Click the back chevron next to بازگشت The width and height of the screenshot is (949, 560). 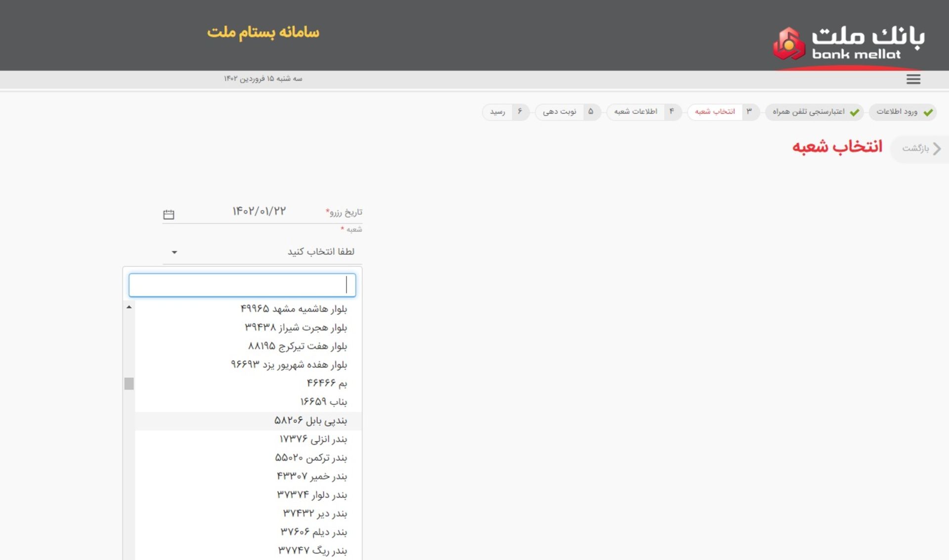click(937, 148)
